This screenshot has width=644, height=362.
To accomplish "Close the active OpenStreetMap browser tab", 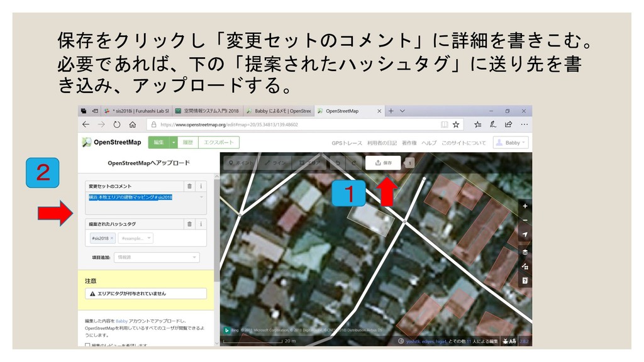I will pyautogui.click(x=379, y=111).
